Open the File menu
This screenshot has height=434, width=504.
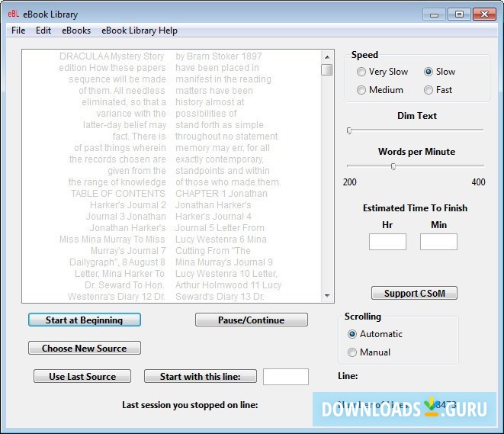pyautogui.click(x=18, y=31)
